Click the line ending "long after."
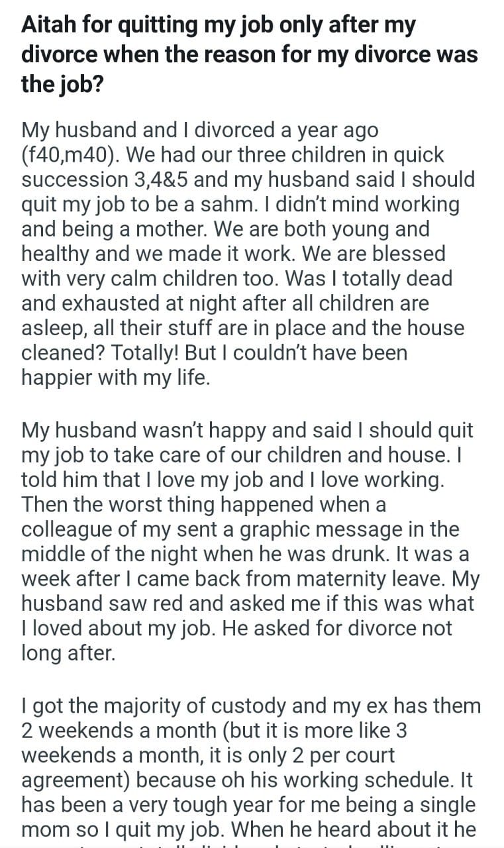Screen dimensions: 504x848 [x=68, y=653]
